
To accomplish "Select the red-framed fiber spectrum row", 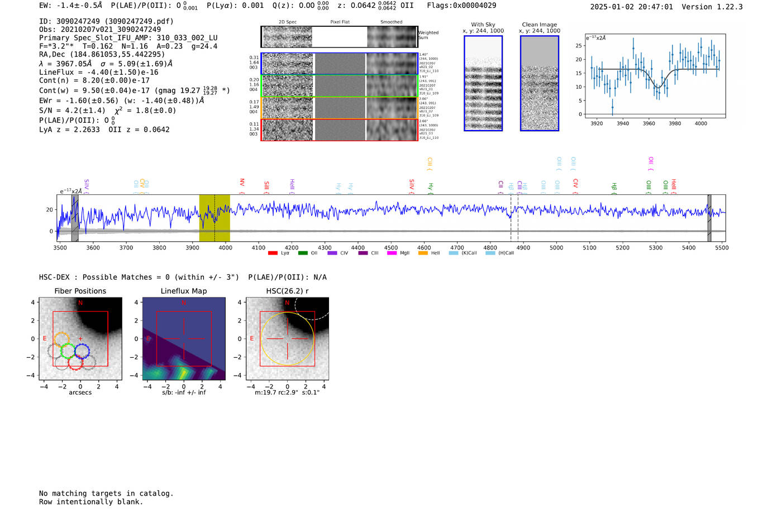I will pos(339,130).
